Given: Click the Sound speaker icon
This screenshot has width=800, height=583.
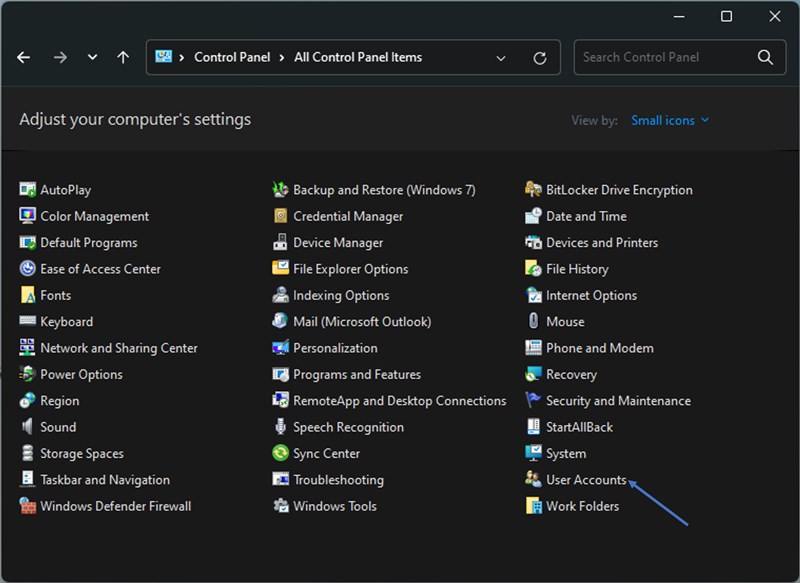Looking at the screenshot, I should coord(28,427).
